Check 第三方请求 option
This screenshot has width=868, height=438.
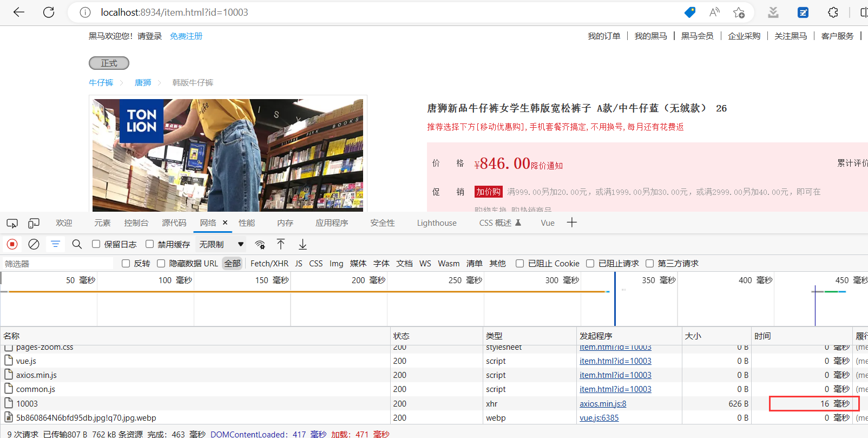tap(649, 263)
